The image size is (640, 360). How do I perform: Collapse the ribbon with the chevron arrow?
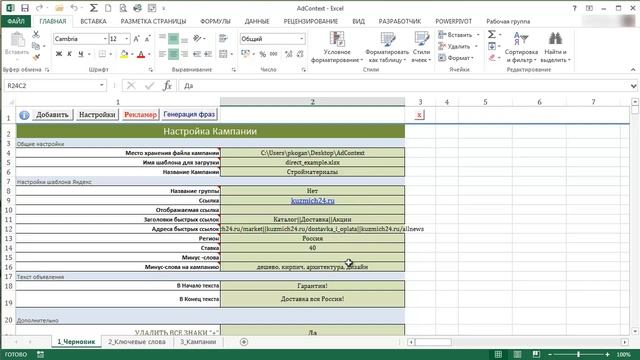click(633, 70)
